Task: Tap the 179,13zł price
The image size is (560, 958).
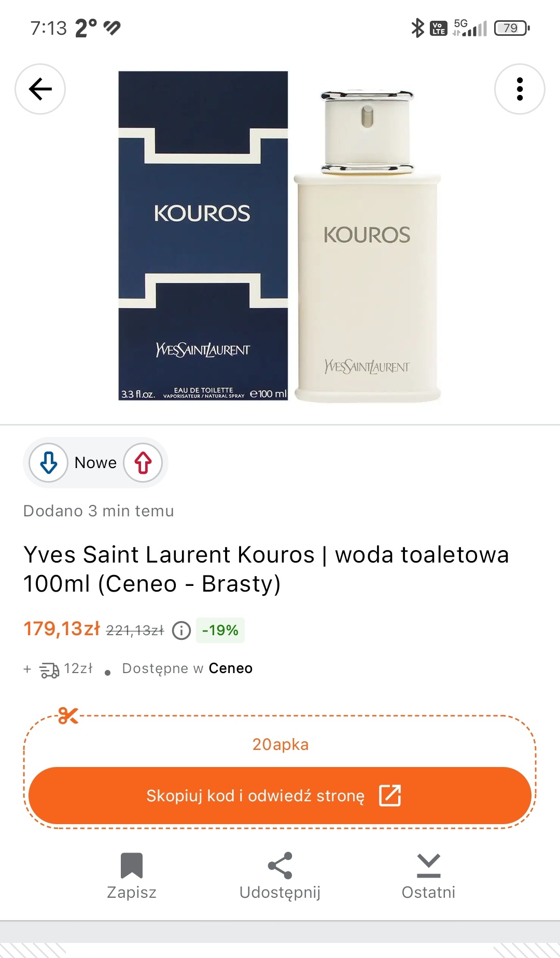Action: [62, 629]
